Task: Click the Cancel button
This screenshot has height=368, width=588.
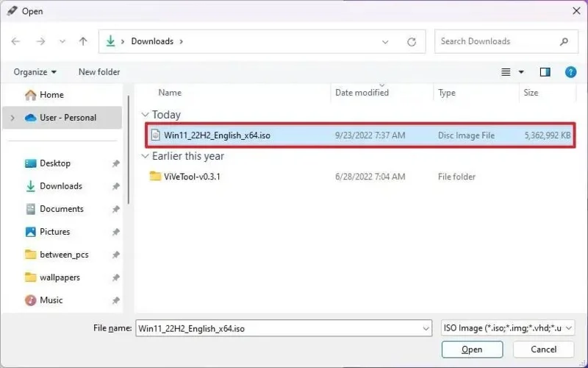Action: (x=543, y=350)
